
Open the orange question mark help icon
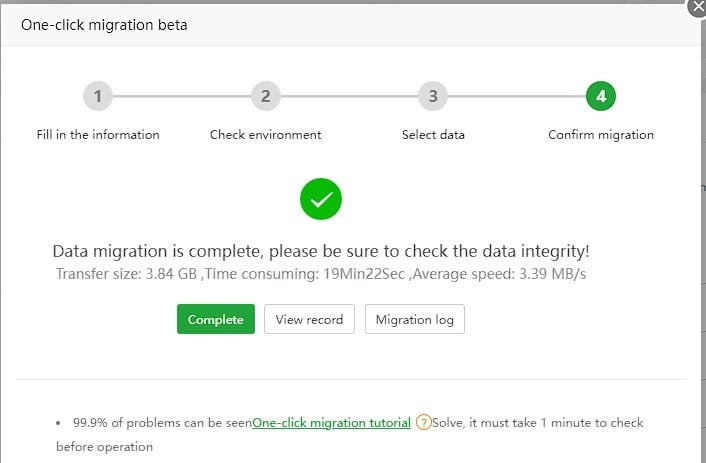point(424,423)
